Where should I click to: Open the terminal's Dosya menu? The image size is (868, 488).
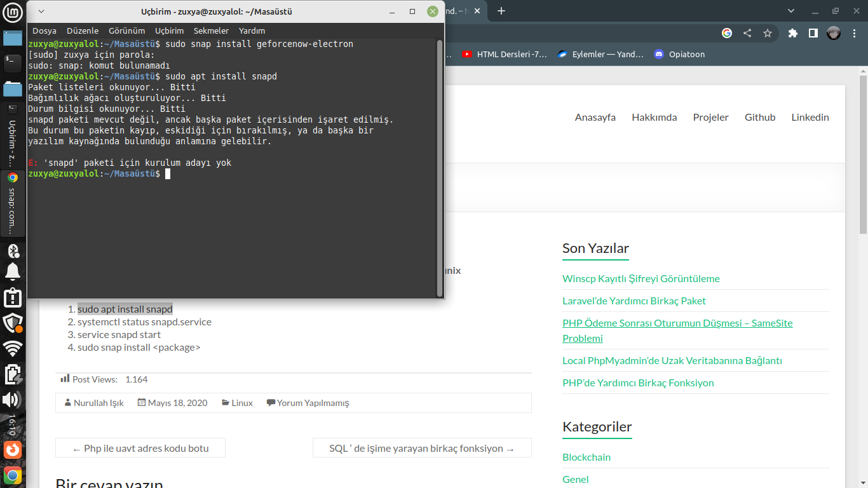[44, 30]
